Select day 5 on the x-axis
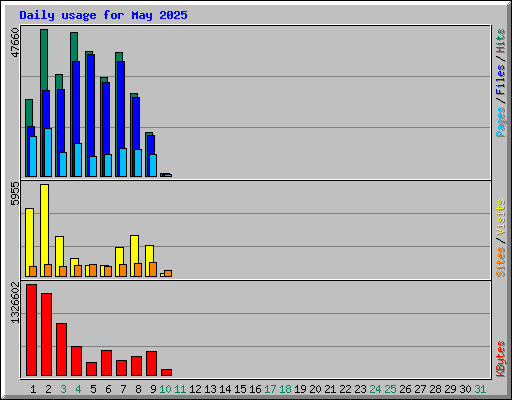The width and height of the screenshot is (512, 400). (93, 389)
